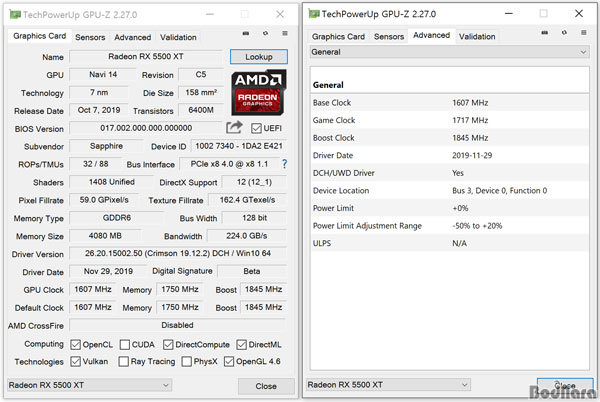Screen dimensions: 600x402
Task: Click GPU-Z app icon in right title bar
Action: [x=314, y=14]
